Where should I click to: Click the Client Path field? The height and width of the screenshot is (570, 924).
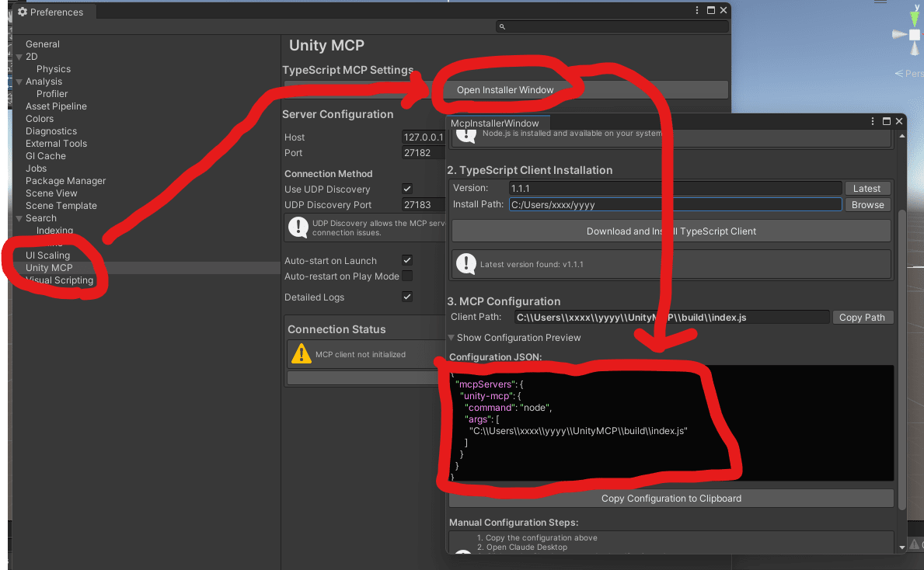tap(671, 317)
